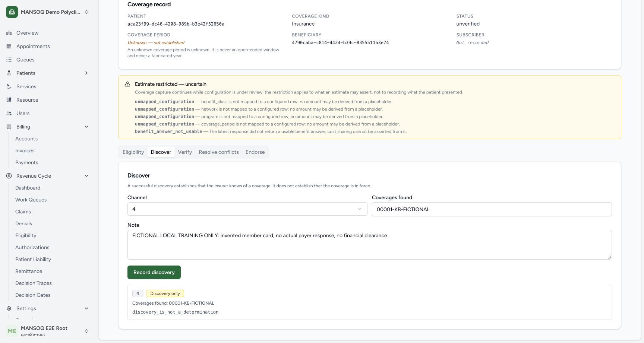Click the Patients person icon
644x343 pixels.
9,73
